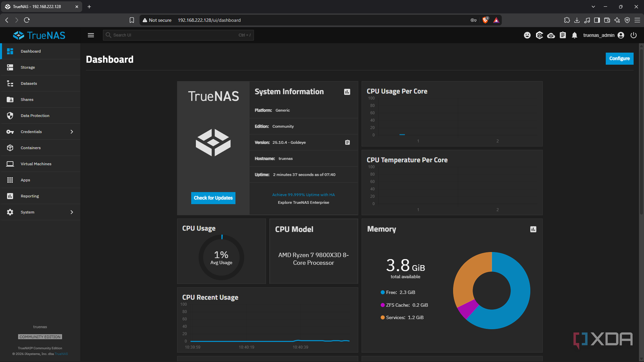Open Reporting in sidebar
The image size is (644, 362).
(40, 196)
